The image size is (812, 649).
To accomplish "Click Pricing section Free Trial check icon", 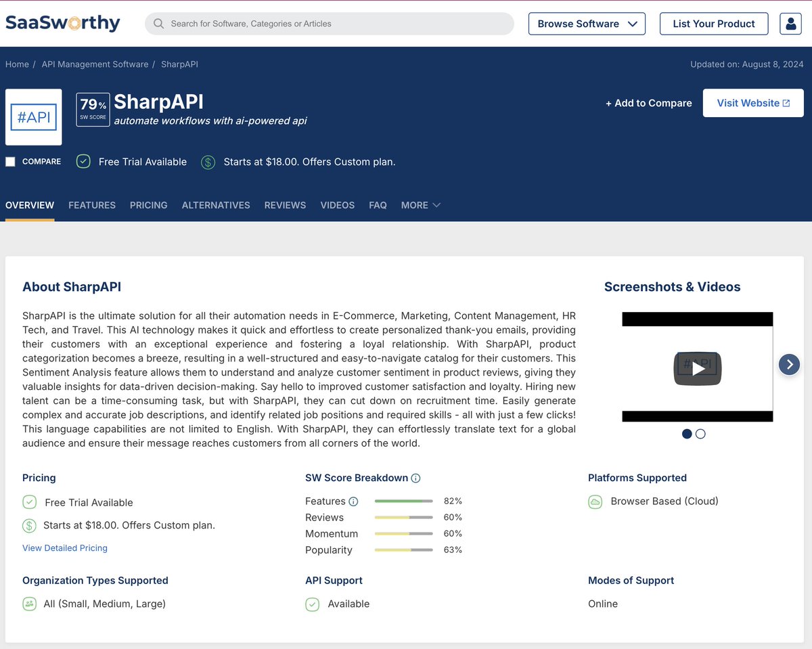I will pos(29,502).
